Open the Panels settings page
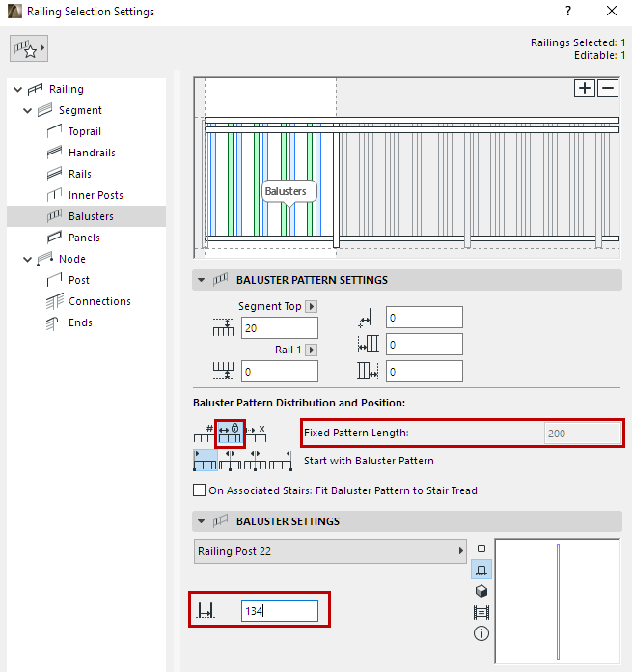 pos(84,238)
